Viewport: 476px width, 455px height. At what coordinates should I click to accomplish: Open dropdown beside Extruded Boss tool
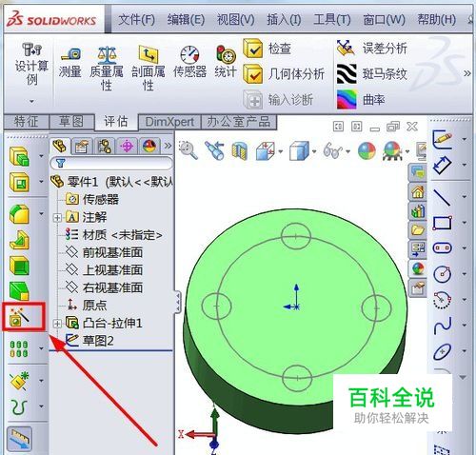[x=41, y=156]
